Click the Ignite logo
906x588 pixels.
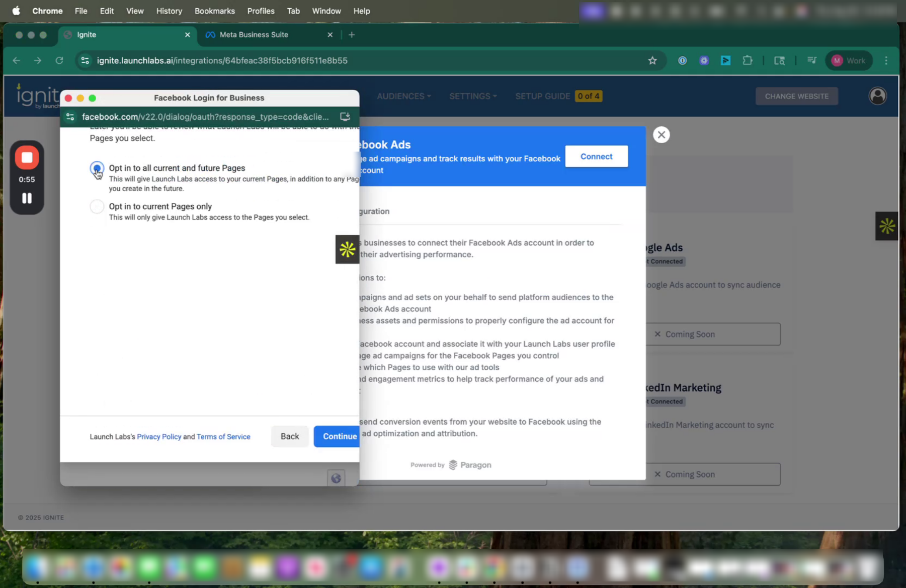pos(37,96)
